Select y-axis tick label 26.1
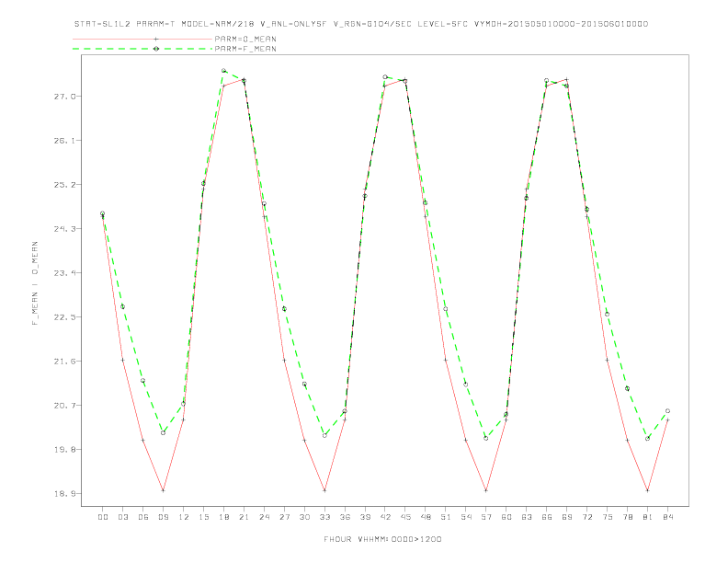 [64, 140]
